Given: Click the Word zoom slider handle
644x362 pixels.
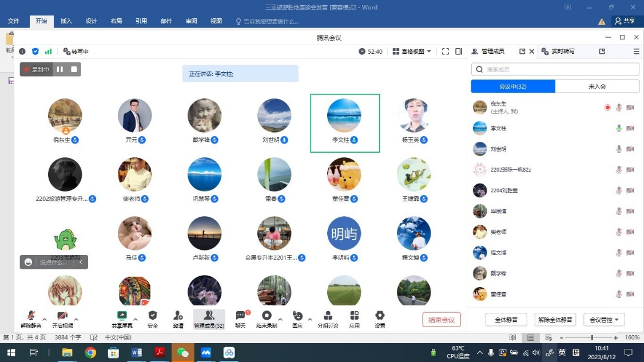Looking at the screenshot, I should pos(592,337).
